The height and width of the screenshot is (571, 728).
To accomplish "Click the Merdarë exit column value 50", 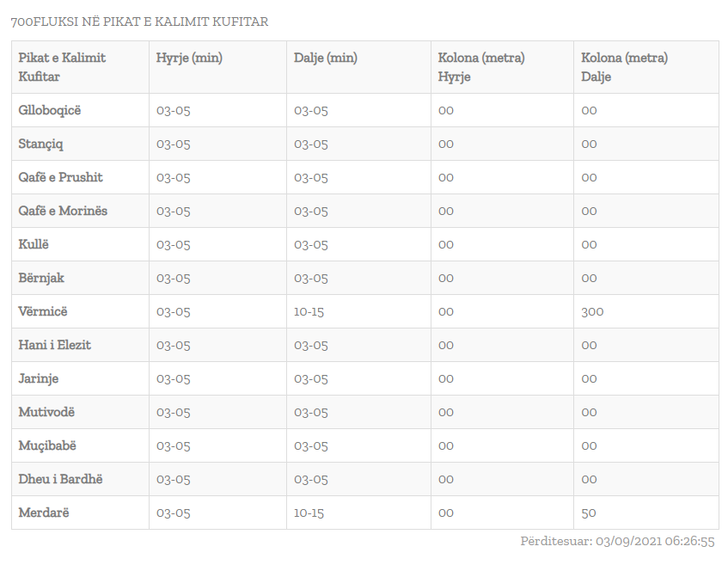I will [x=588, y=513].
